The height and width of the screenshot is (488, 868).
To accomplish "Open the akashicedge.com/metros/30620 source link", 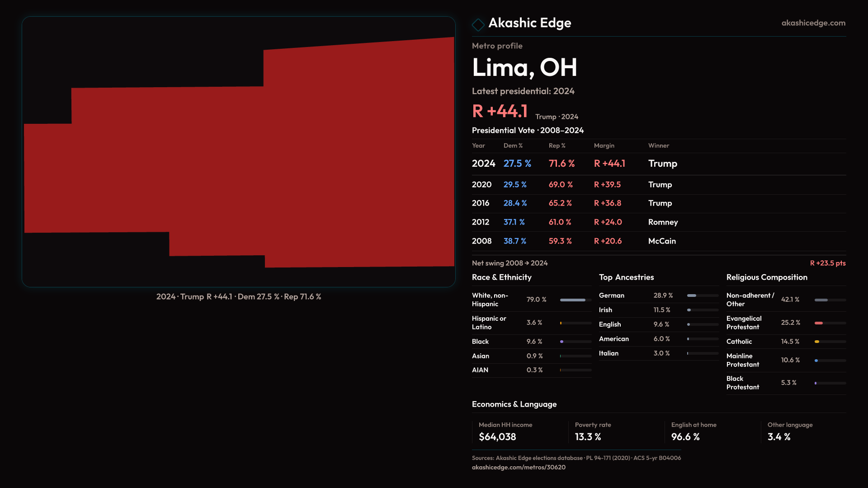I will (519, 467).
